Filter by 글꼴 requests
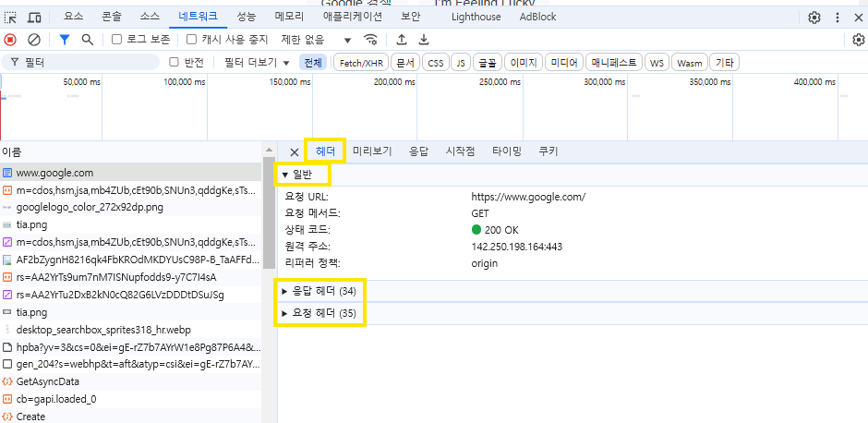The height and width of the screenshot is (423, 868). (x=488, y=63)
